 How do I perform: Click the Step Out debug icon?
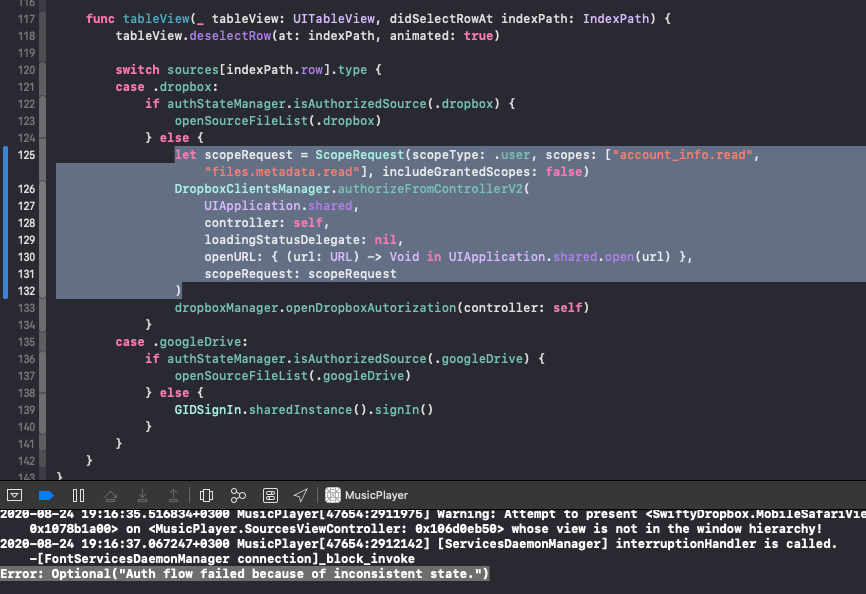click(174, 495)
